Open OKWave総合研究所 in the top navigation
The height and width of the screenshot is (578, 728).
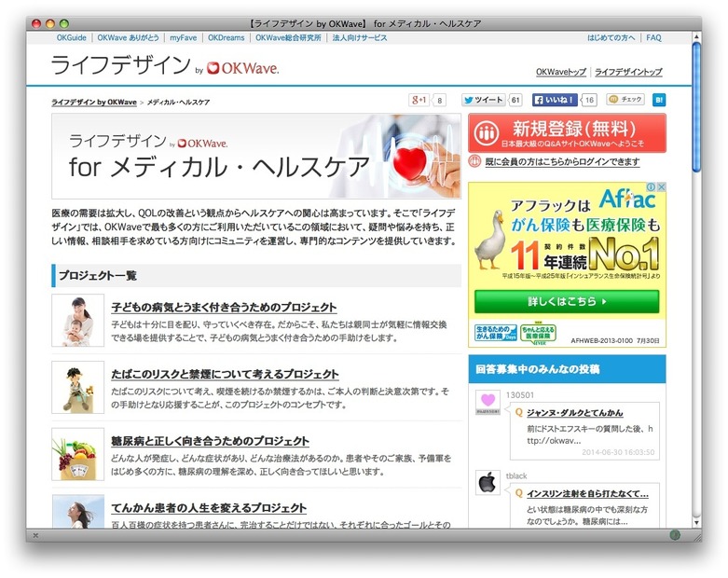(x=288, y=37)
